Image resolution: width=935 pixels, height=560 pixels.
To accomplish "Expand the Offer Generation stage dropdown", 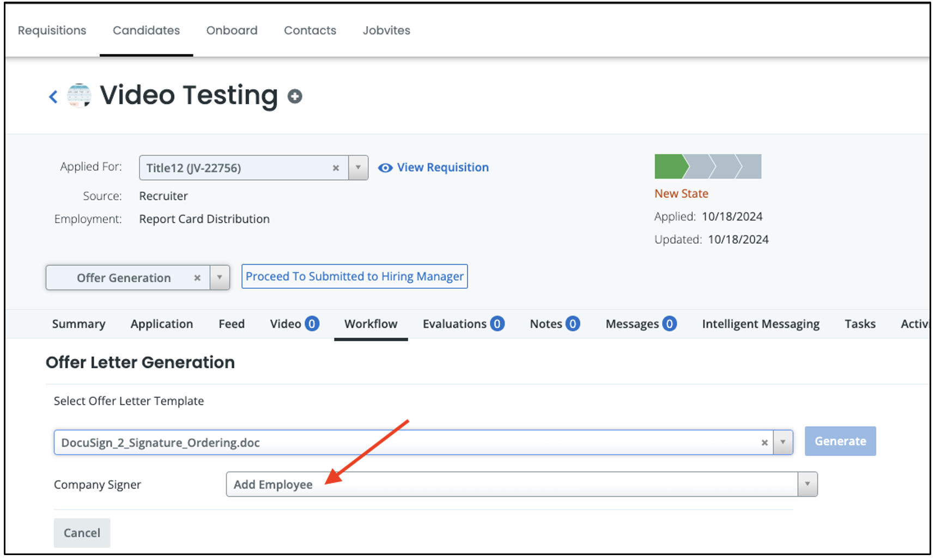I will point(220,278).
